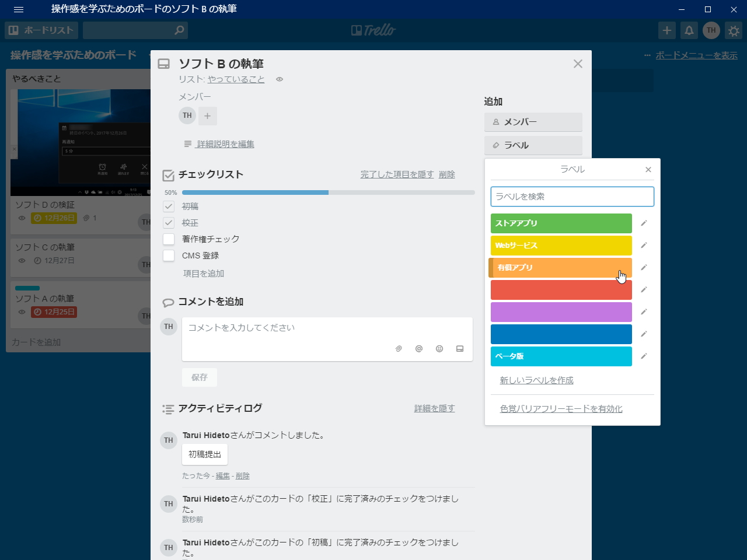Delete the 初稿提出 comment via 削除

pos(243,476)
